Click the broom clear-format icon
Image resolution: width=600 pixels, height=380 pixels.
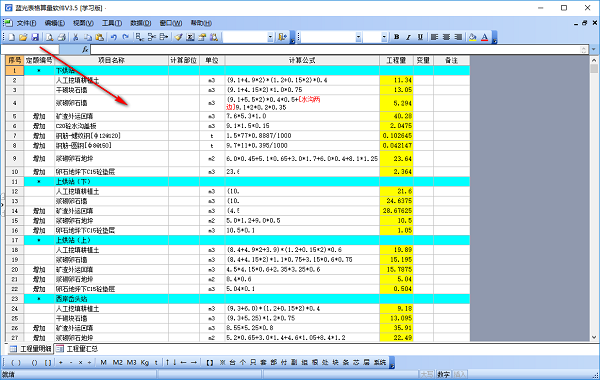[178, 37]
